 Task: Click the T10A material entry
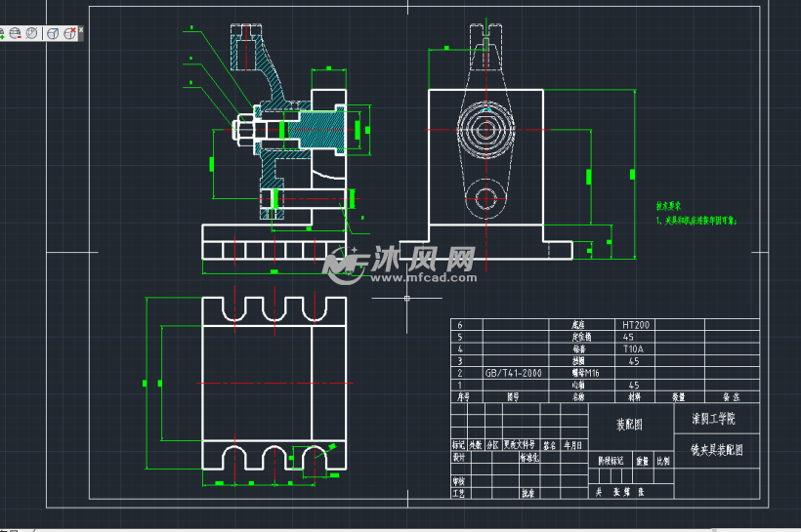(x=633, y=349)
